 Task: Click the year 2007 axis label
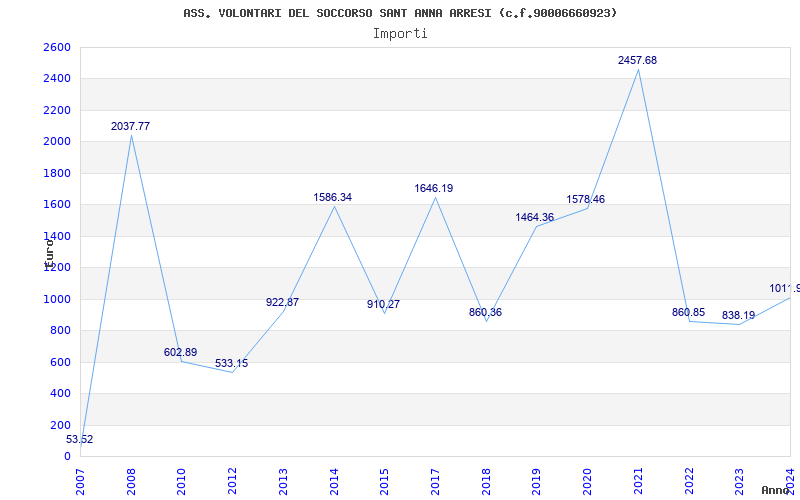pyautogui.click(x=80, y=481)
